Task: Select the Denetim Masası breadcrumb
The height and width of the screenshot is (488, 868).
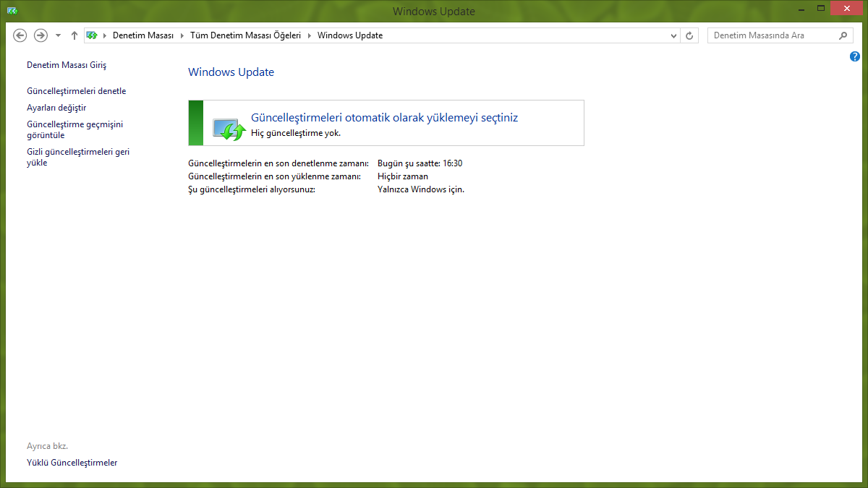Action: tap(143, 35)
